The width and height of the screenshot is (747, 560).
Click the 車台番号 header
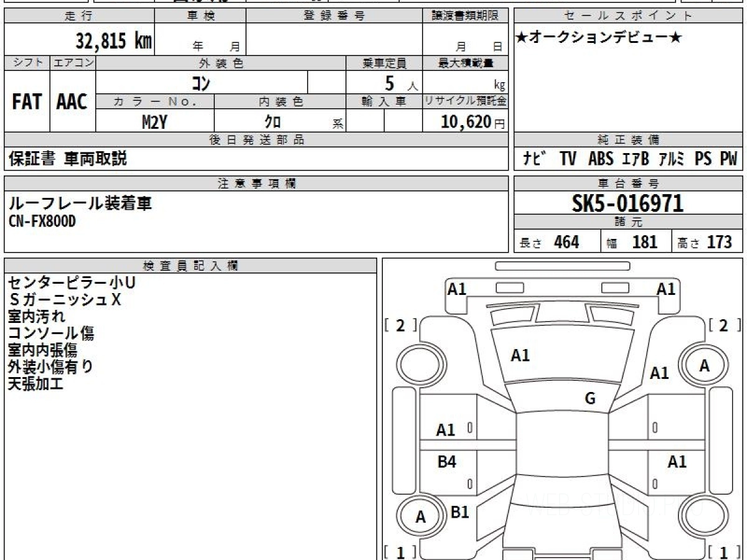(x=629, y=184)
